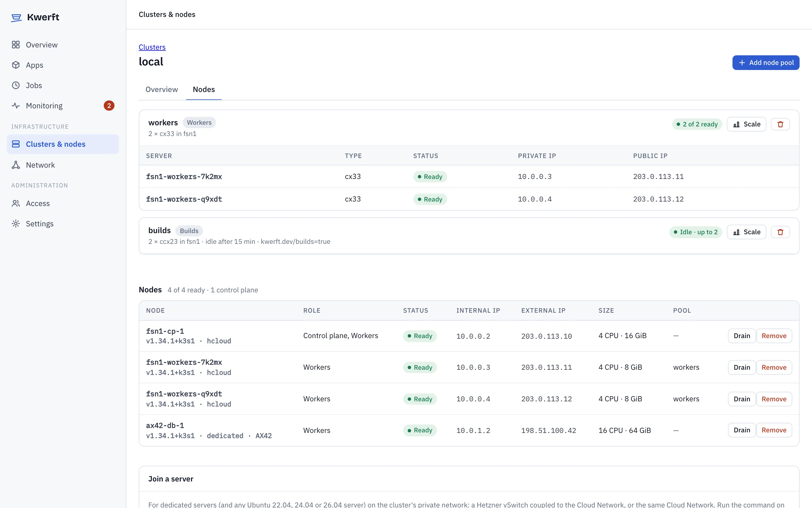The width and height of the screenshot is (812, 508).
Task: Select the Nodes tab
Action: tap(204, 89)
